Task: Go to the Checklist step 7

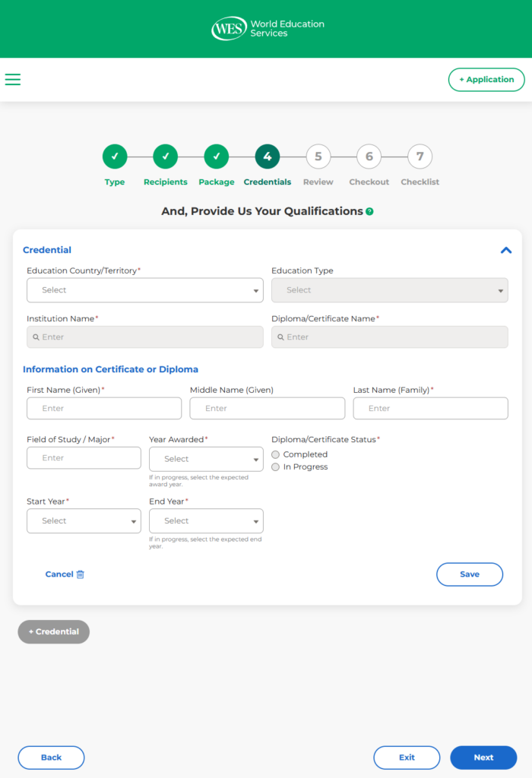Action: coord(420,157)
